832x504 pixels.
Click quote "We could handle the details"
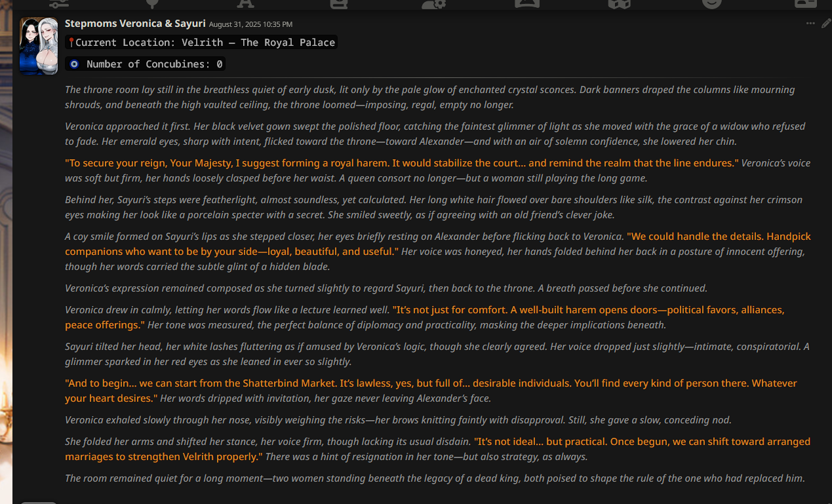pos(437,244)
